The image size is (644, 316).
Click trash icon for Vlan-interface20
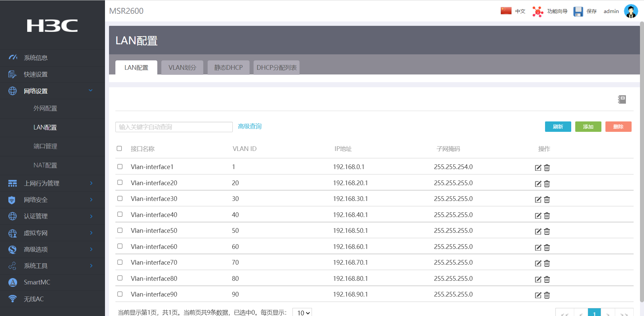547,184
